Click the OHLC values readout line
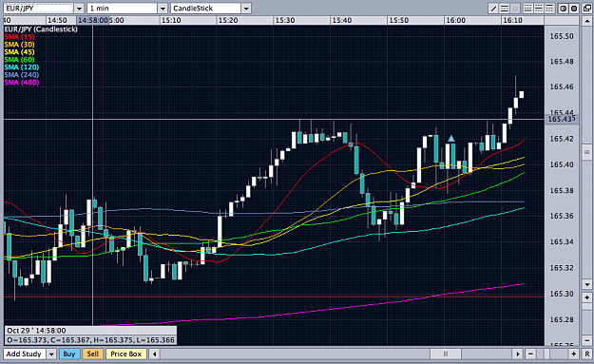The height and width of the screenshot is (364, 594). [90, 340]
